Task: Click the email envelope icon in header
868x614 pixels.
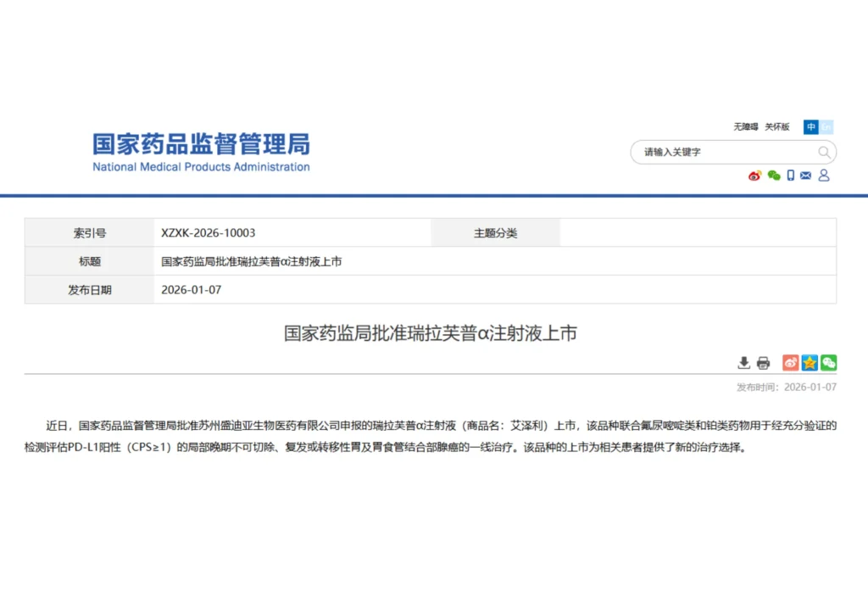Action: pyautogui.click(x=806, y=176)
